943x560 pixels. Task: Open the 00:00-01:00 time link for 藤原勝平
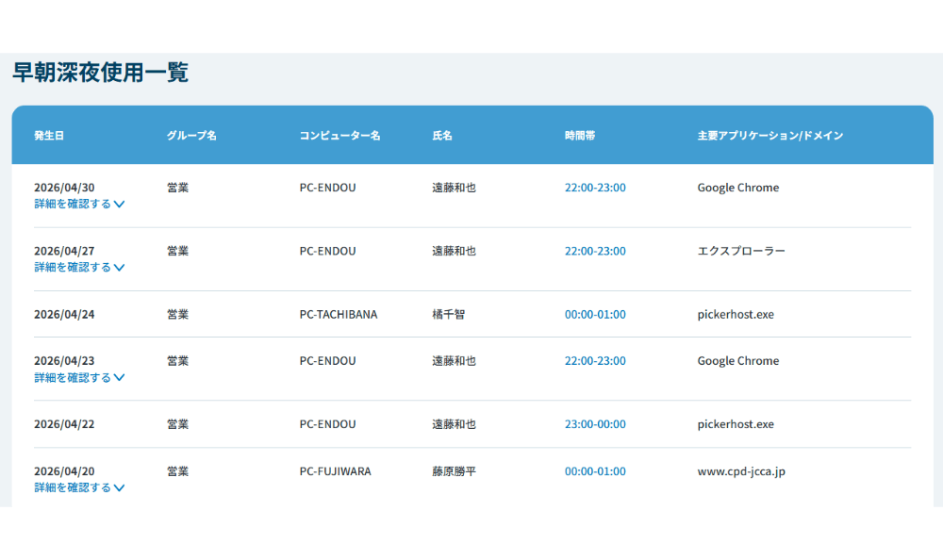[595, 471]
